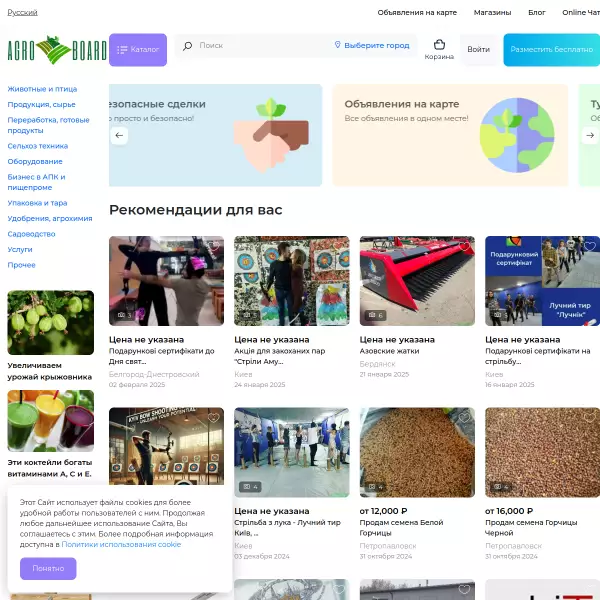
Task: Open Подарункові сертифікати на стрільбу listing title
Action: (x=538, y=356)
